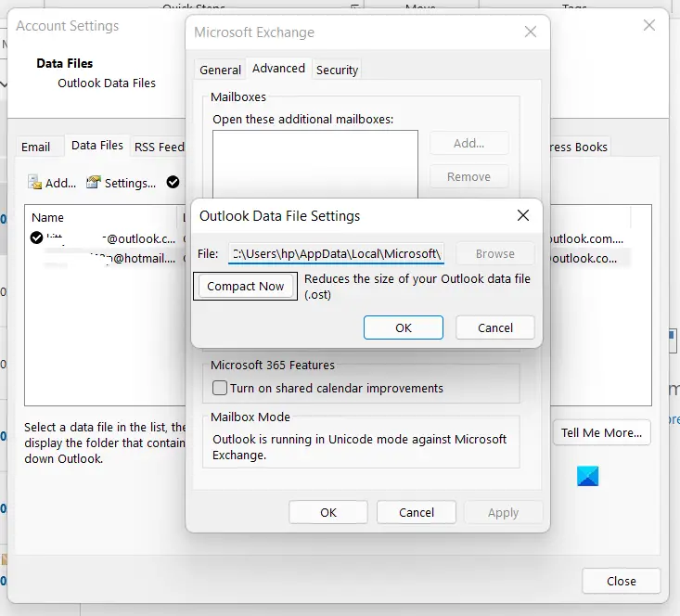Click the black checkmark toolbar icon after Settings
Screen dimensions: 680x616
(x=173, y=182)
